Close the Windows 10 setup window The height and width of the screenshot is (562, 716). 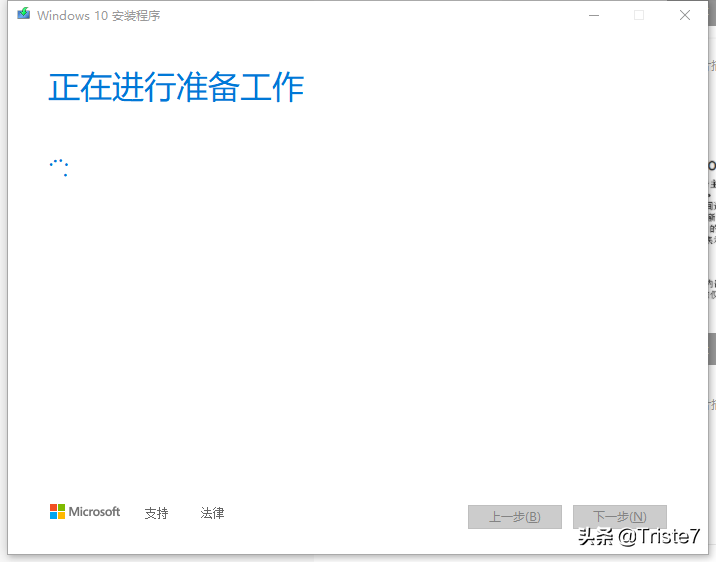click(684, 16)
